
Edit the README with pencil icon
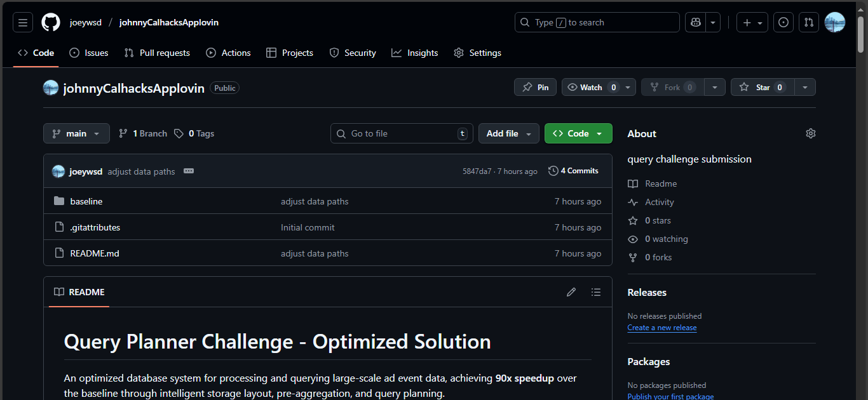point(571,292)
